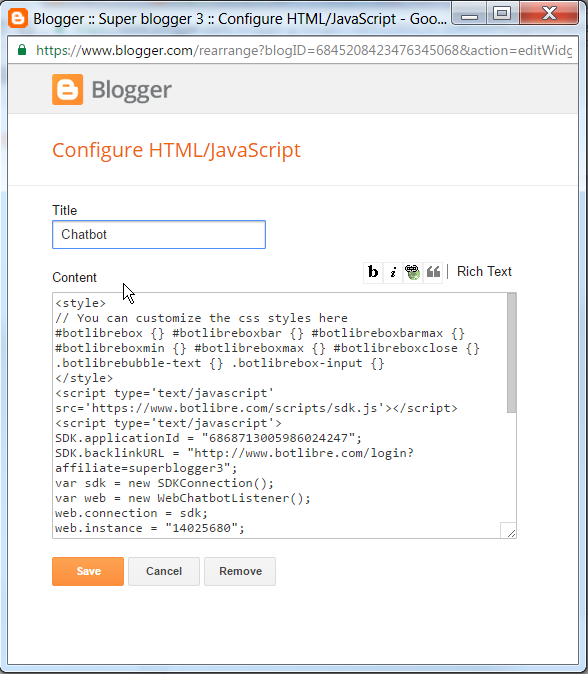
Task: Click the line web.instance = "14025680";
Action: [x=150, y=528]
